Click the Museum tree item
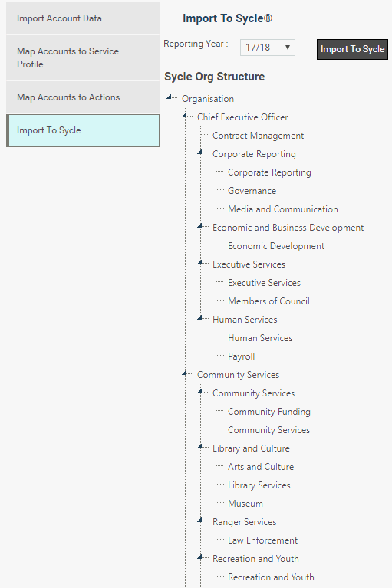392x588 pixels. [x=245, y=503]
